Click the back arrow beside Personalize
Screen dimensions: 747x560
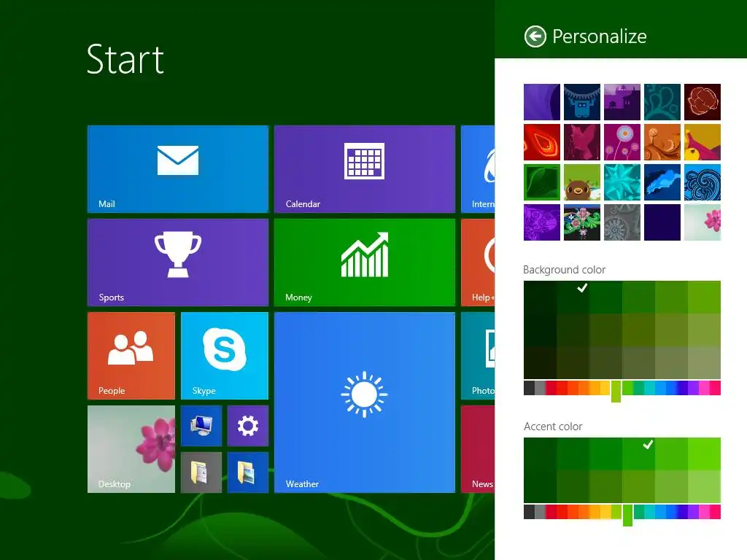(535, 36)
